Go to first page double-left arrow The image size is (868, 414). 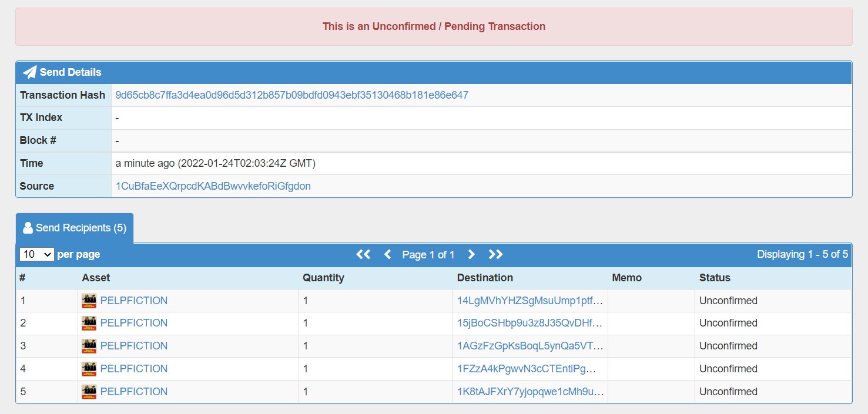pos(363,254)
